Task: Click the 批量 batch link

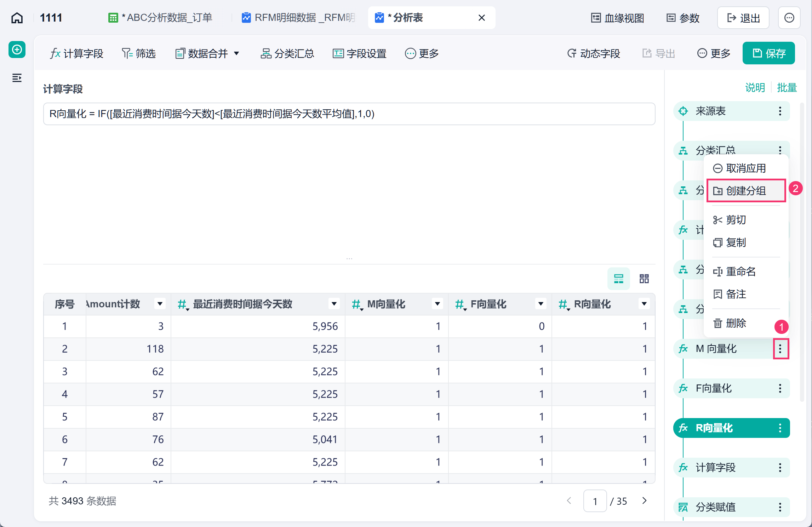Action: (787, 87)
